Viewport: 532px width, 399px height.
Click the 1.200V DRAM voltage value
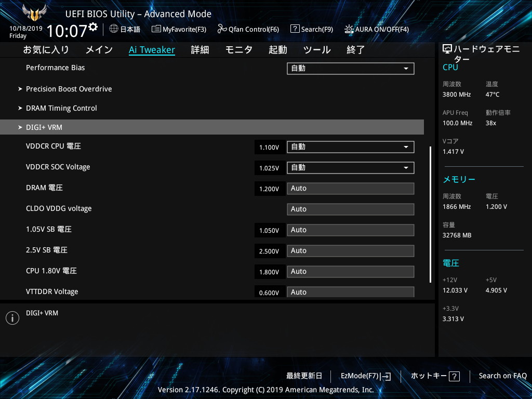pyautogui.click(x=270, y=189)
